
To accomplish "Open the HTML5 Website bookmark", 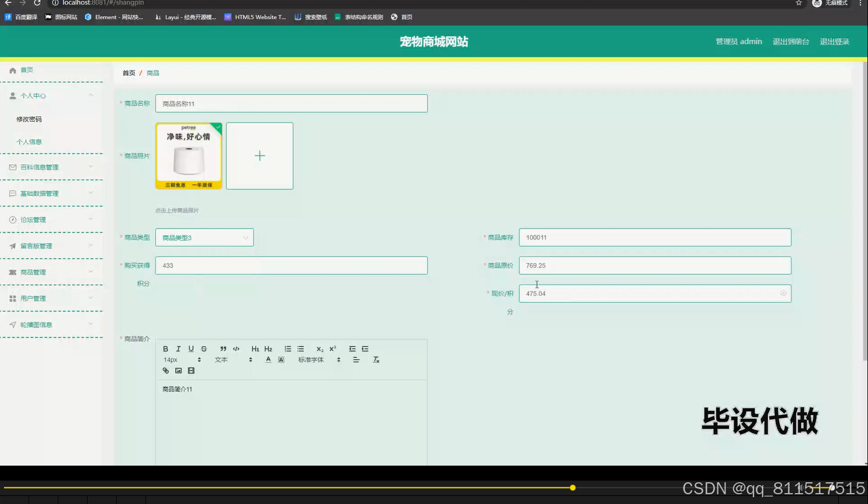I will click(255, 17).
